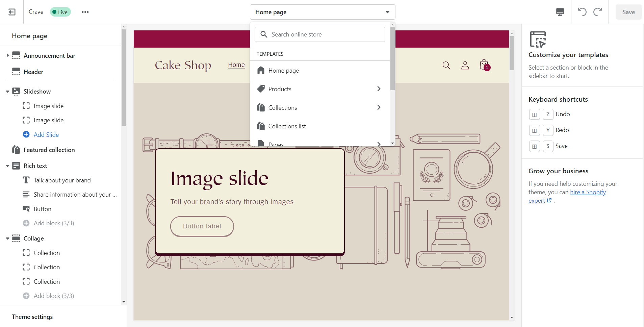This screenshot has width=644, height=327.
Task: Click the preview shopping cart icon
Action: [x=485, y=65]
